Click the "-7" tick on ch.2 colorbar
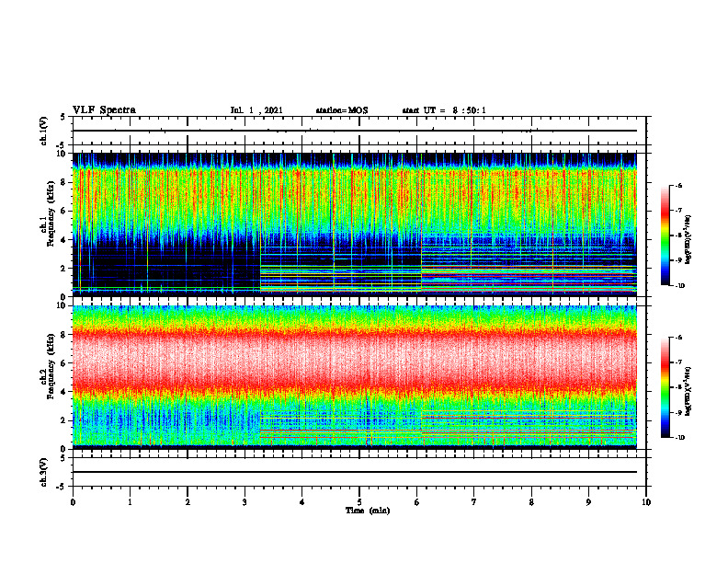Image resolution: width=728 pixels, height=563 pixels. pos(678,362)
